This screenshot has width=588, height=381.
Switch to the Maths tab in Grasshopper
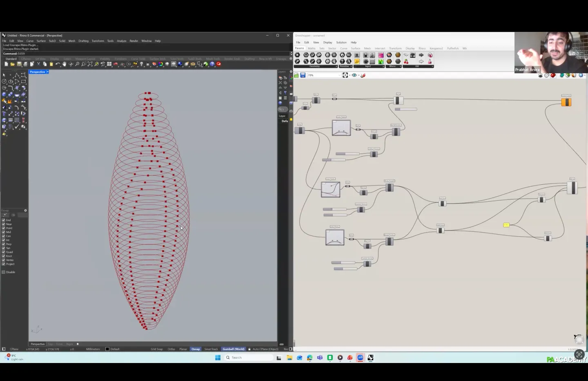[312, 48]
